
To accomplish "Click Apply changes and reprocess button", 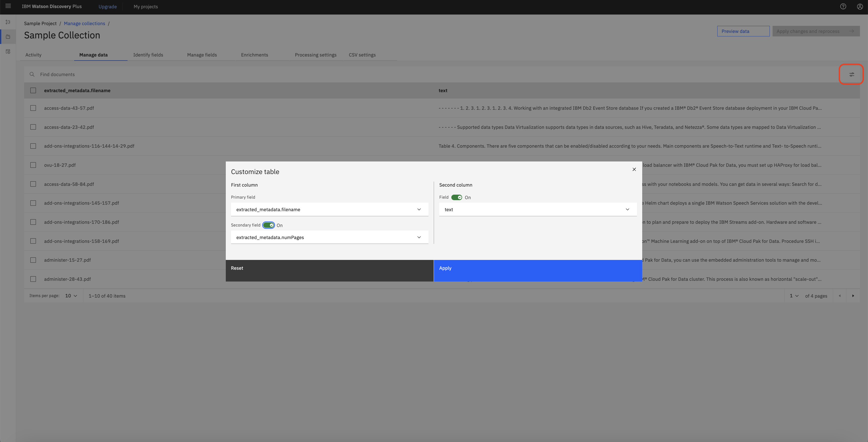I will [x=816, y=31].
